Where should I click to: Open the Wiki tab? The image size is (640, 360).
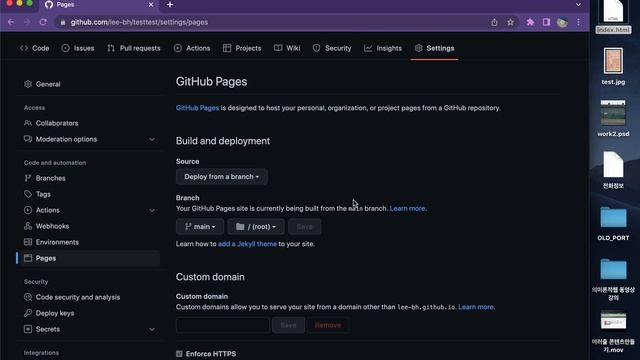click(x=287, y=48)
